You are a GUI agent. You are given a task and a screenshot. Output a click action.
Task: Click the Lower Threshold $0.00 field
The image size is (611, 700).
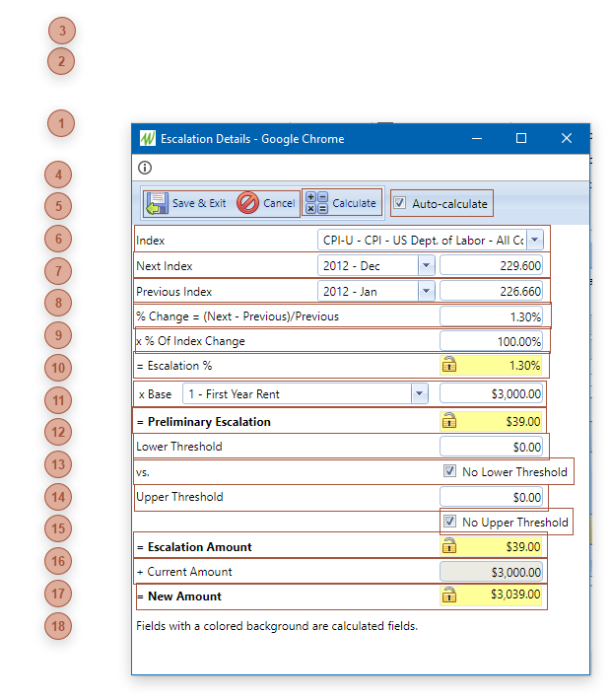pos(491,447)
